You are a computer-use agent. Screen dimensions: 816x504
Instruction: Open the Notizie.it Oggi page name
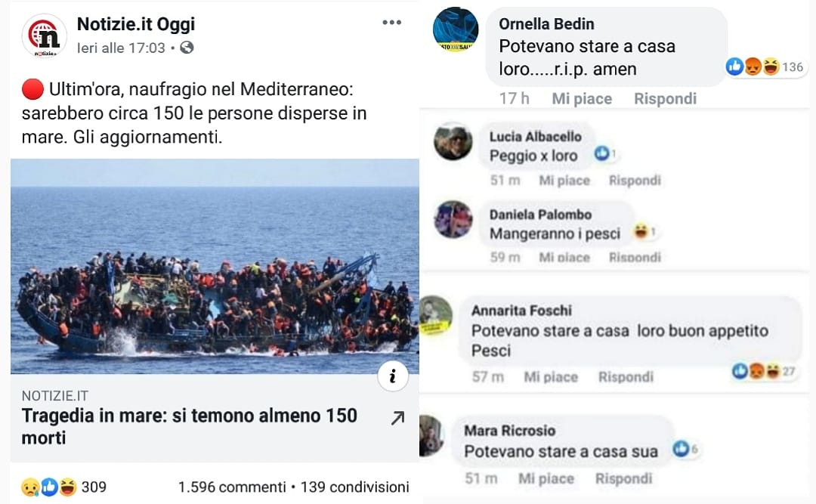[136, 24]
